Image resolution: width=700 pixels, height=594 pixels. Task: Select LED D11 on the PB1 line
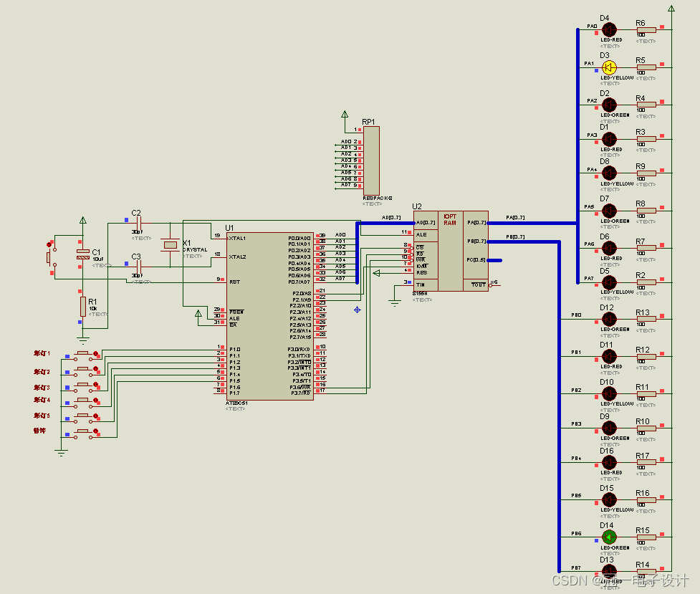coord(609,357)
